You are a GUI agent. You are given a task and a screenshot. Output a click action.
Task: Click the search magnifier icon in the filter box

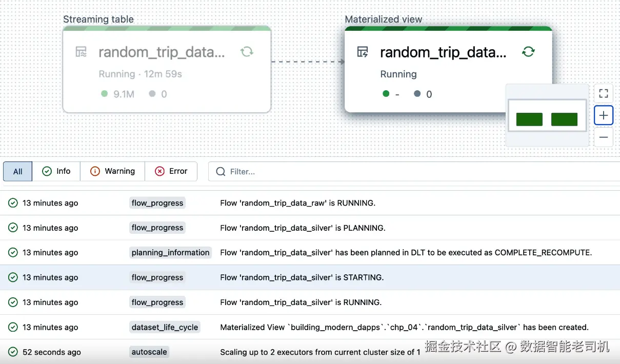[221, 171]
